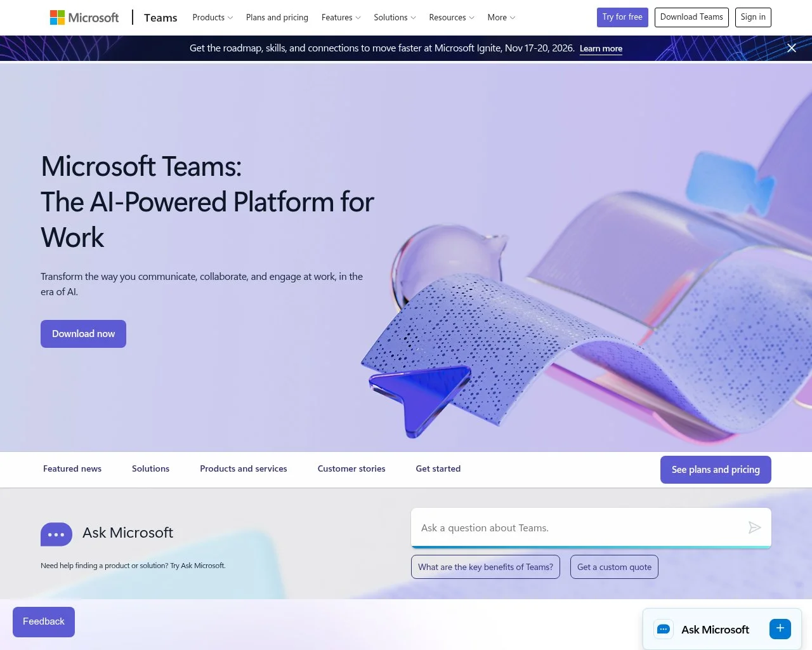Click the blue plus button in Ask Microsoft widget

pyautogui.click(x=780, y=629)
